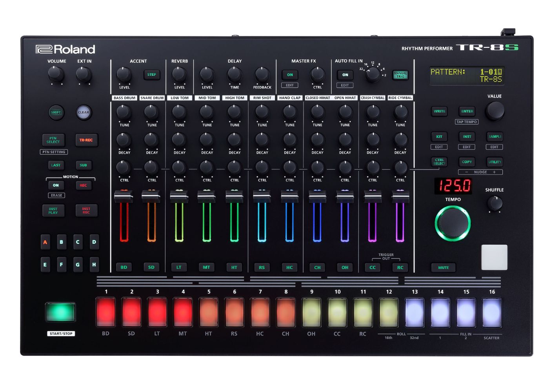Open the UTILITY button
This screenshot has height=392, width=549.
tap(495, 162)
